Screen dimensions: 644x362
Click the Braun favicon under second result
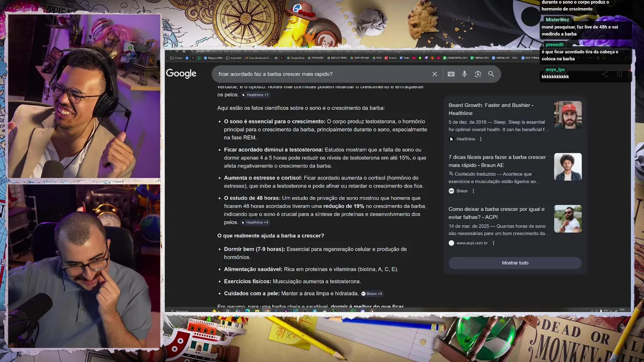(451, 191)
